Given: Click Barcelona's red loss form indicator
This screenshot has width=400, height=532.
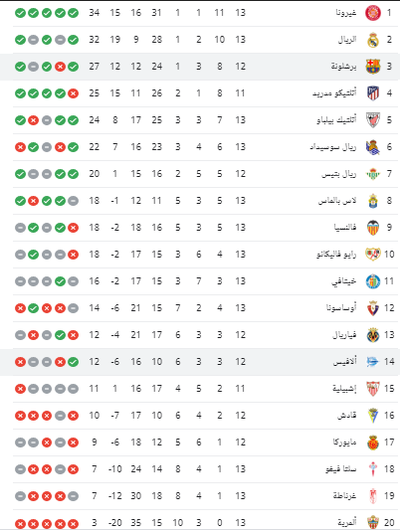Looking at the screenshot, I should click(x=60, y=67).
